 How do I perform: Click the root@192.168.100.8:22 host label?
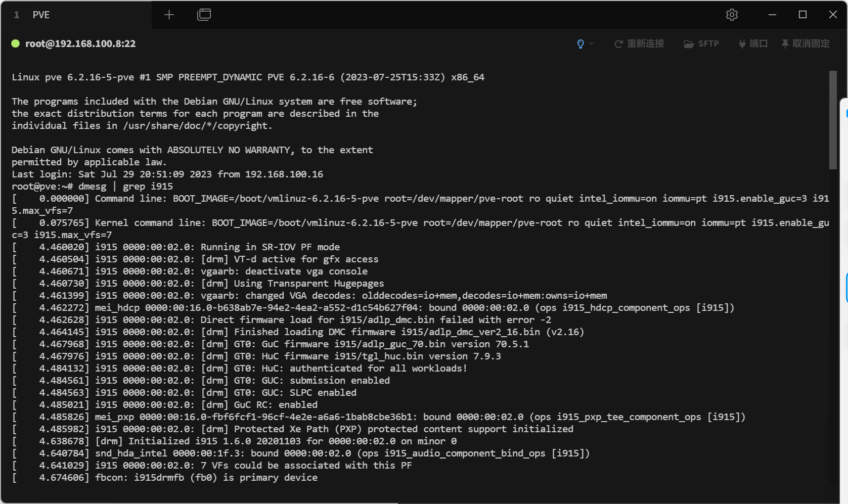80,44
